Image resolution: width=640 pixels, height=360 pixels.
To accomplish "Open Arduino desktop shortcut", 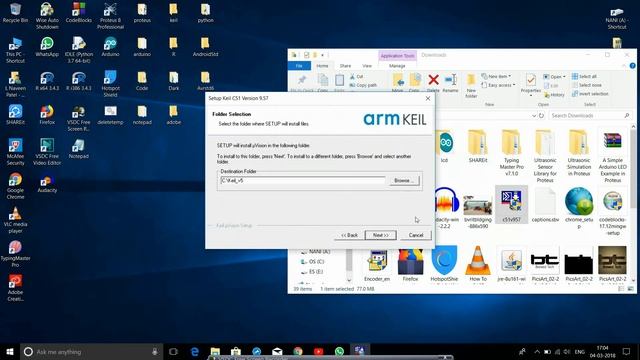I will coord(110,47).
